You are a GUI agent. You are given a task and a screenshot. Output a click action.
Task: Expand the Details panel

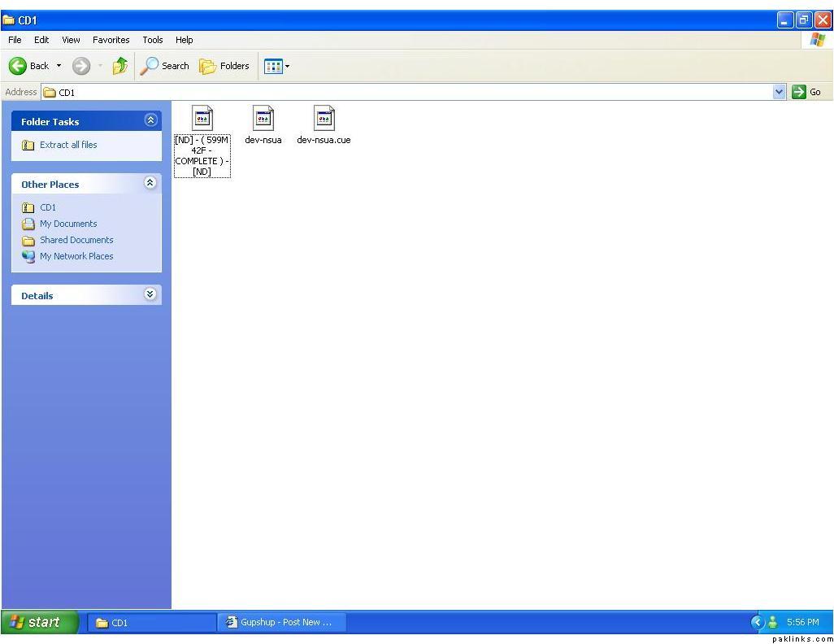click(x=150, y=294)
